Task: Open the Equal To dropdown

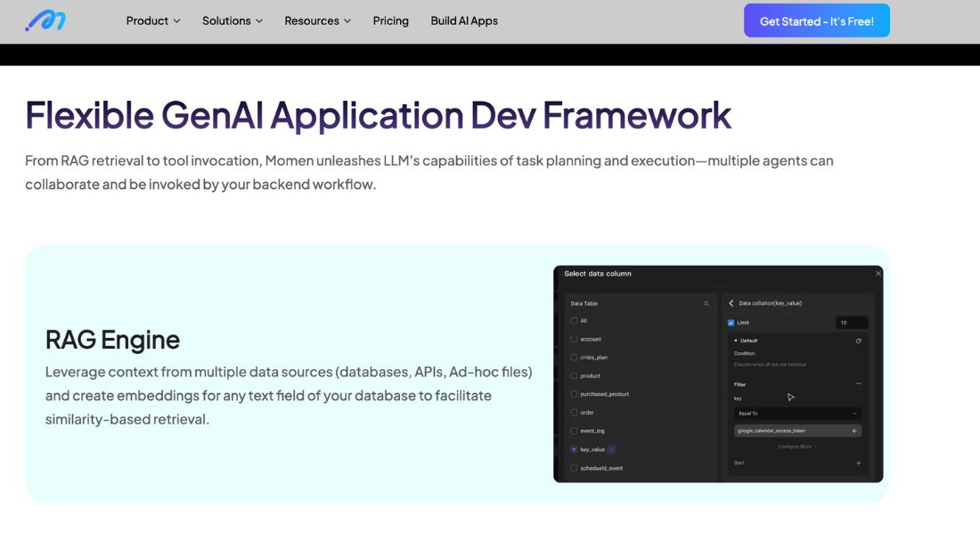Action: tap(797, 413)
